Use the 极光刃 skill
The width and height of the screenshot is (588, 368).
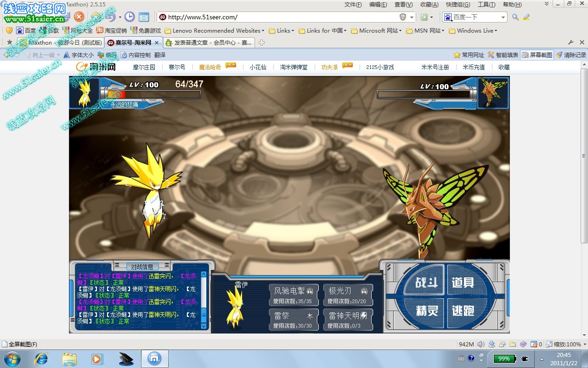tap(348, 295)
